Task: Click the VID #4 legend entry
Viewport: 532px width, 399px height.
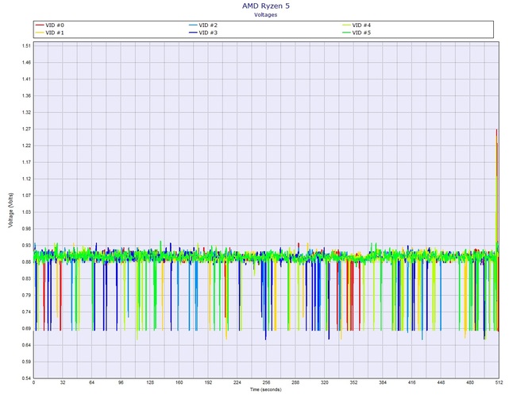Action: click(x=357, y=25)
